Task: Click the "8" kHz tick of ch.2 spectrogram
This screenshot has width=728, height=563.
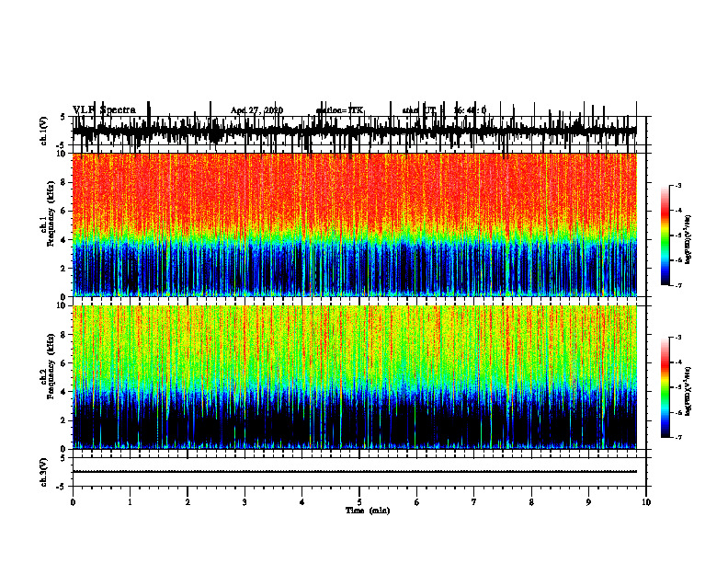Action: (x=63, y=335)
